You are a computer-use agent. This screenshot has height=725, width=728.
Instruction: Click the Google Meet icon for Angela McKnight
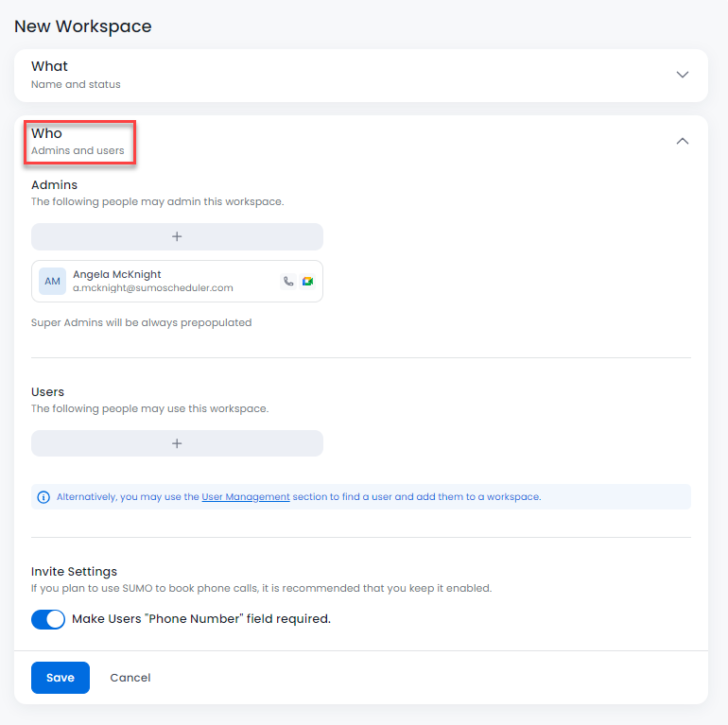click(307, 282)
